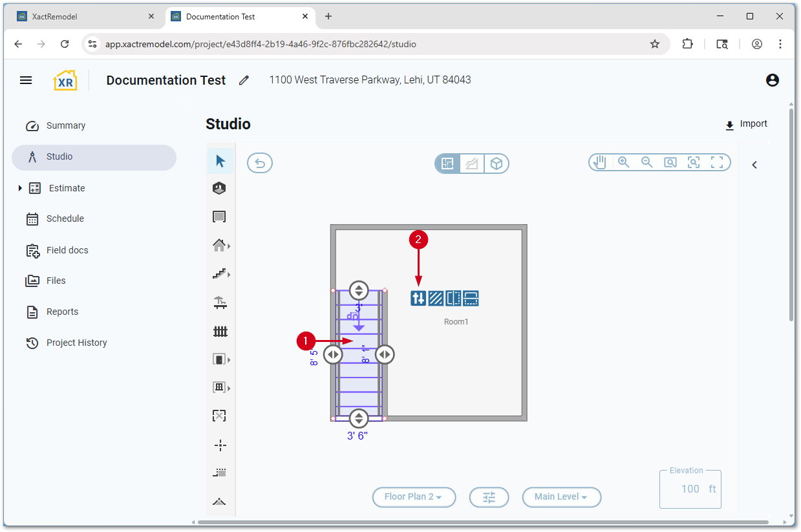The image size is (801, 532).
Task: Click the zoom in magnifier
Action: coord(623,162)
